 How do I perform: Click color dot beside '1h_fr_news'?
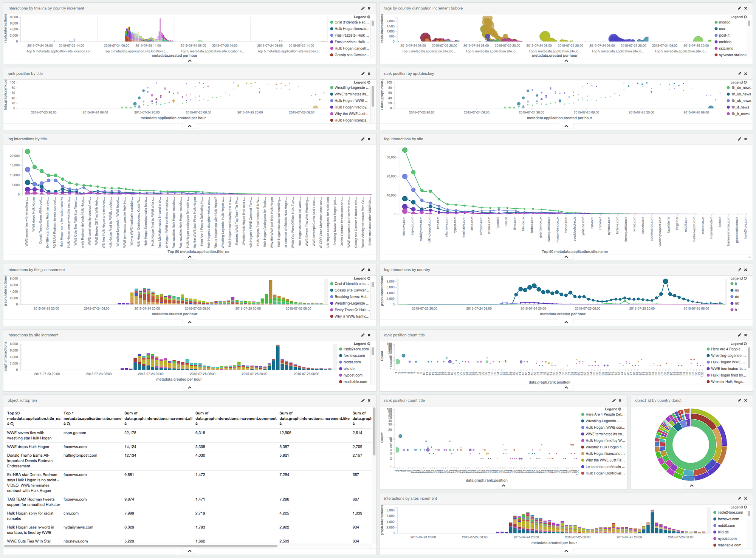click(x=728, y=114)
